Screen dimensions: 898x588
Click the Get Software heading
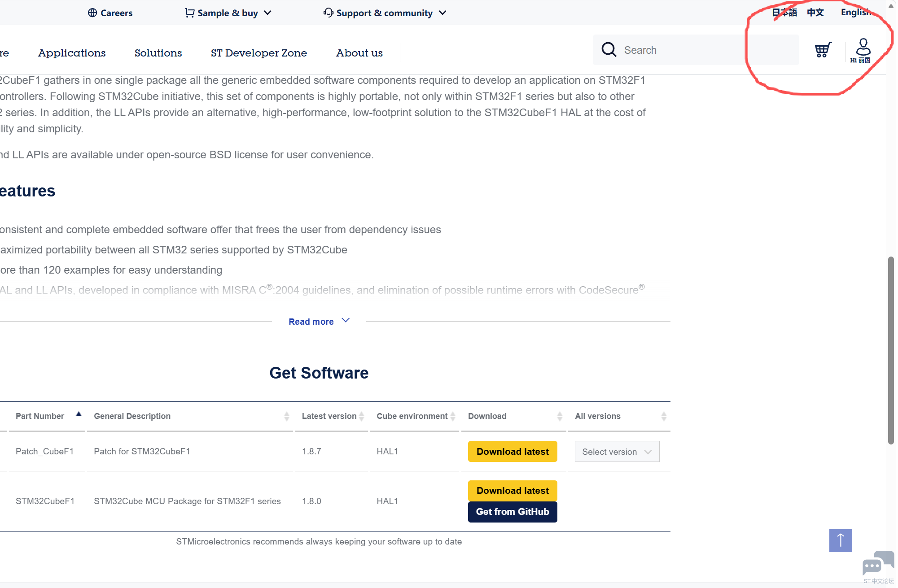pos(319,373)
